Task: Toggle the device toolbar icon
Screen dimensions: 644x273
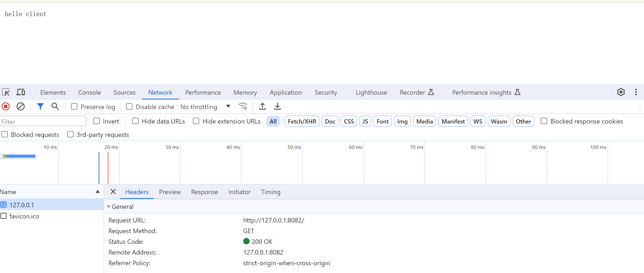Action: pyautogui.click(x=21, y=92)
